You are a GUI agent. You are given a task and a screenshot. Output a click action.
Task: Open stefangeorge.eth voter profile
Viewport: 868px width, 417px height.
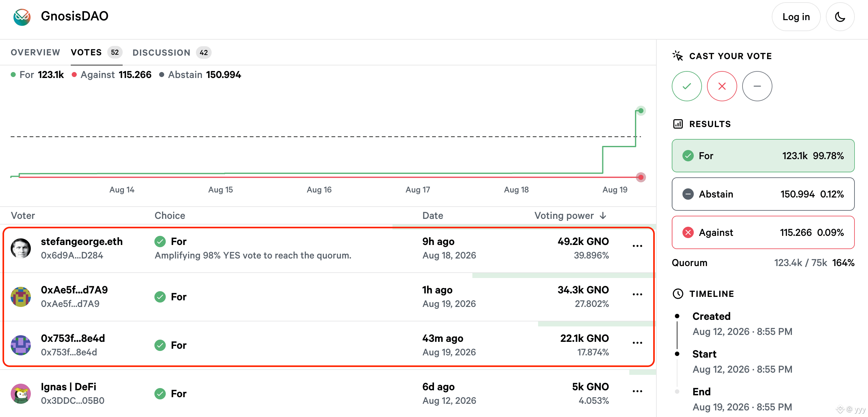pos(81,242)
